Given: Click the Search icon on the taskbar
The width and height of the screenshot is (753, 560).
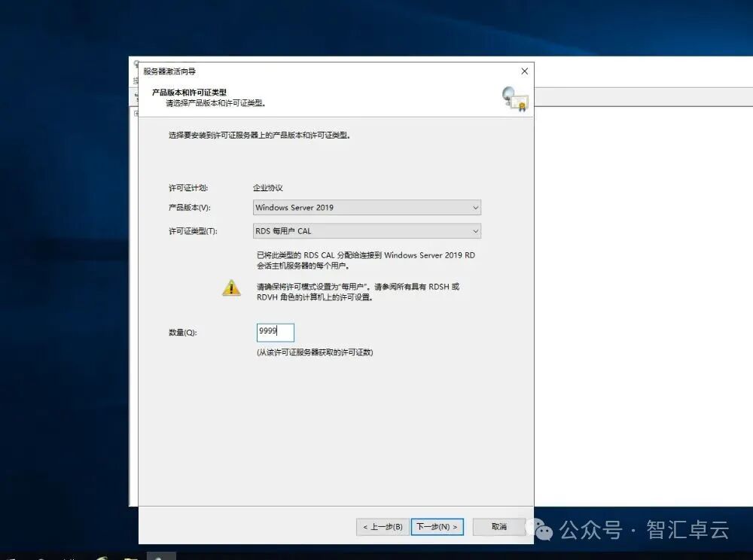Looking at the screenshot, I should point(41,555).
